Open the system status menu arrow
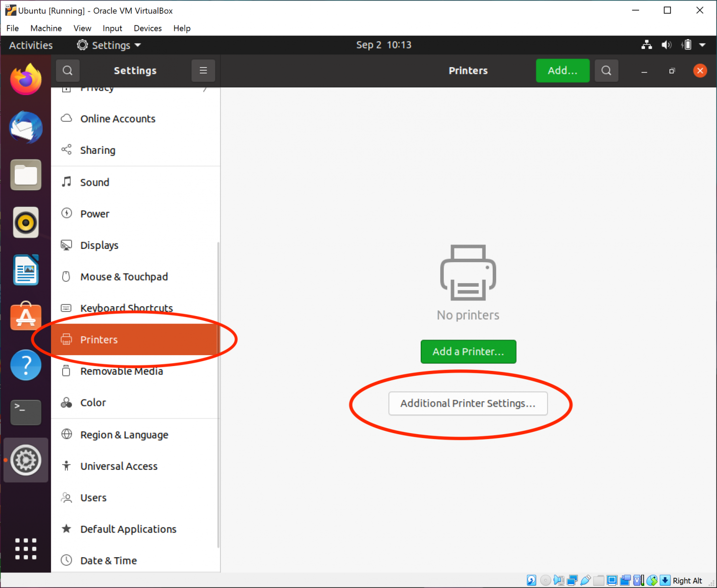 [x=702, y=45]
